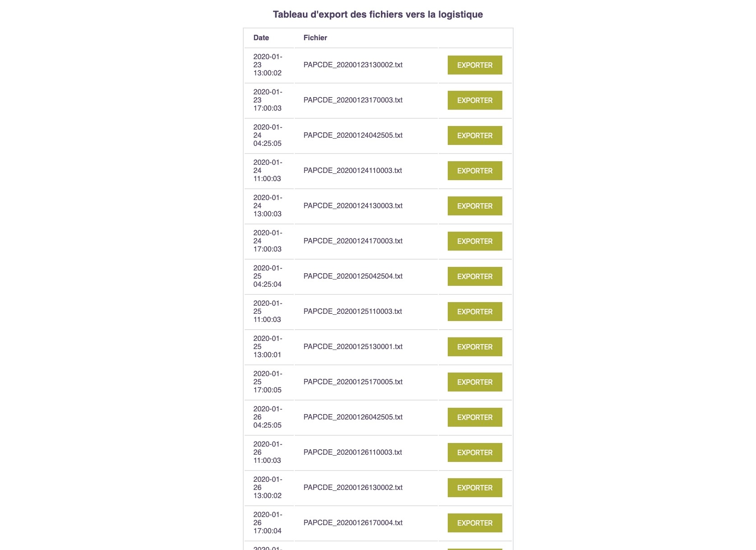Click the Date column header
The height and width of the screenshot is (550, 756).
(261, 38)
